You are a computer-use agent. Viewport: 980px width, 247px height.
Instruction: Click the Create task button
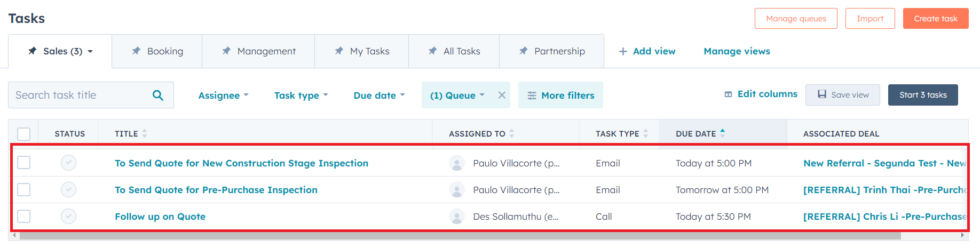[x=935, y=19]
